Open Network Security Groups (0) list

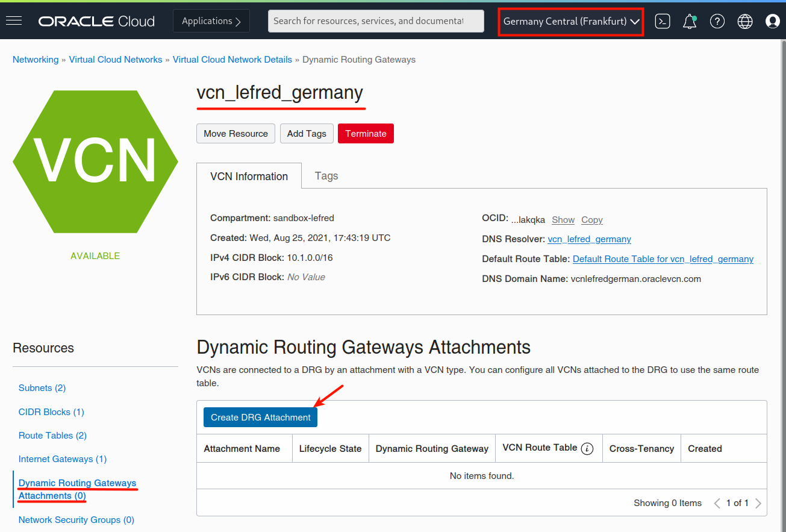[x=76, y=520]
